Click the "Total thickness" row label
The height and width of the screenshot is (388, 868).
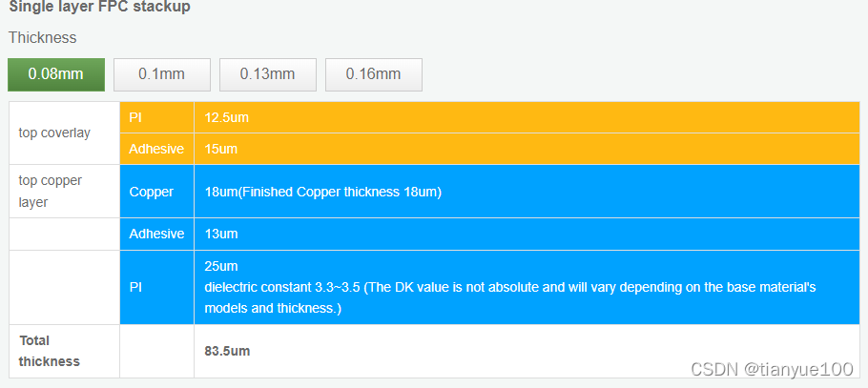click(x=48, y=351)
